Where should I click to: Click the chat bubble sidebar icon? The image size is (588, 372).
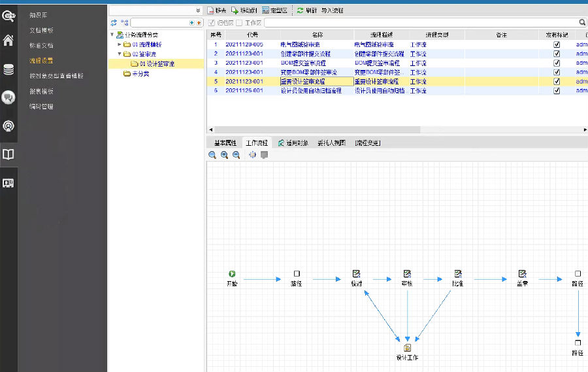(x=8, y=97)
